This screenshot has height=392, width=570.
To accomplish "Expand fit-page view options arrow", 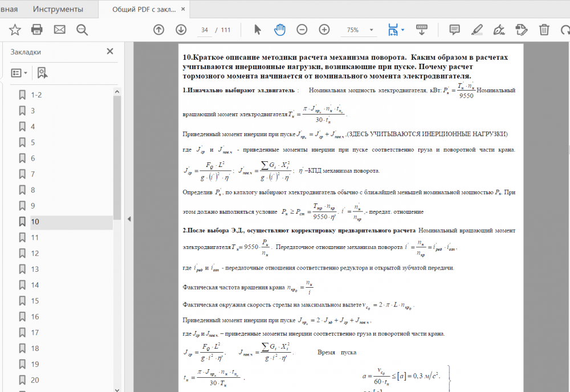I will (403, 30).
